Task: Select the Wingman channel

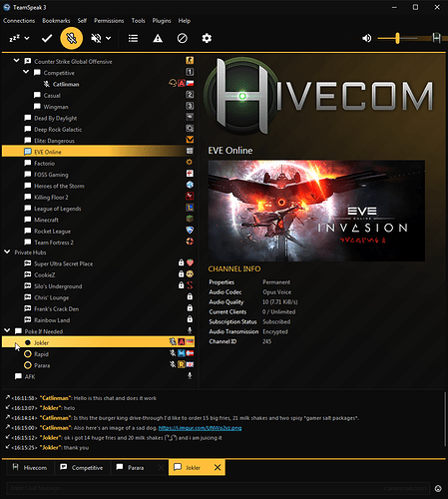Action: click(56, 107)
